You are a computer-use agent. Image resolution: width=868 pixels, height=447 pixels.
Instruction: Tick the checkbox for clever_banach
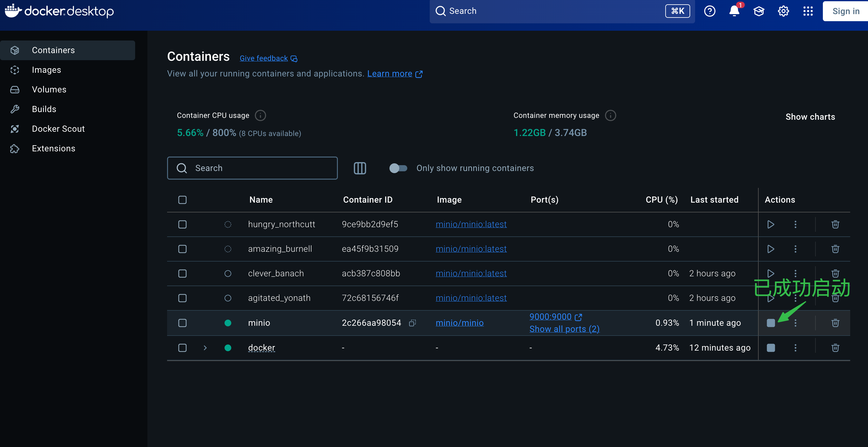click(182, 274)
